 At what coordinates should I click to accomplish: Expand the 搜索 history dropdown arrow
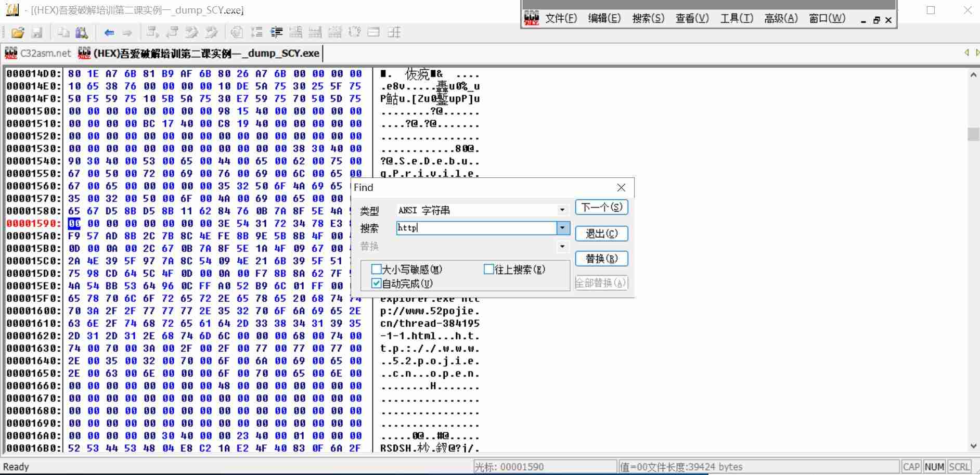click(563, 228)
